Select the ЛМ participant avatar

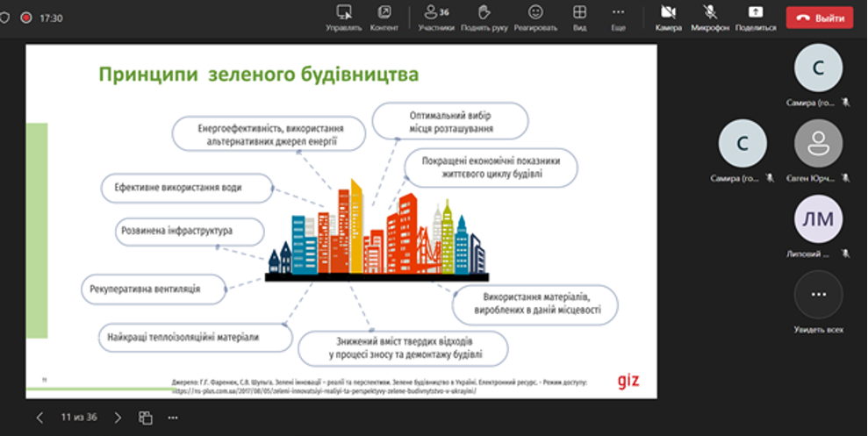coord(818,219)
